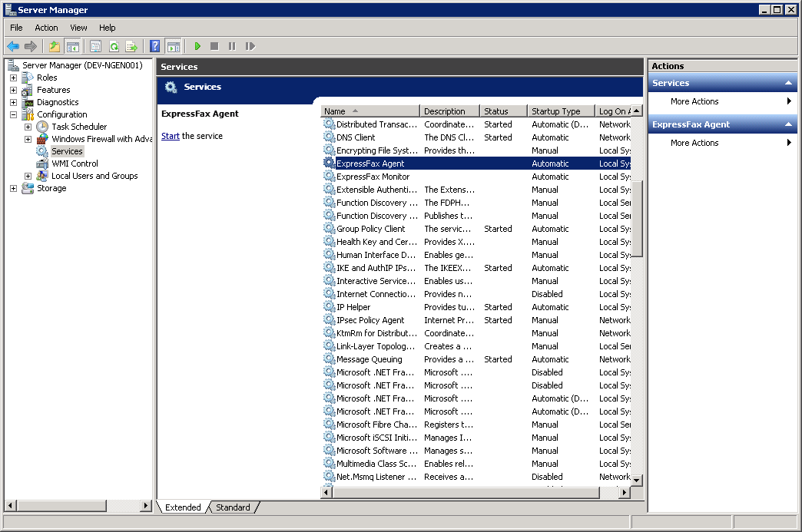Click the gear icon beside IP Helper
This screenshot has width=802, height=532.
[329, 306]
